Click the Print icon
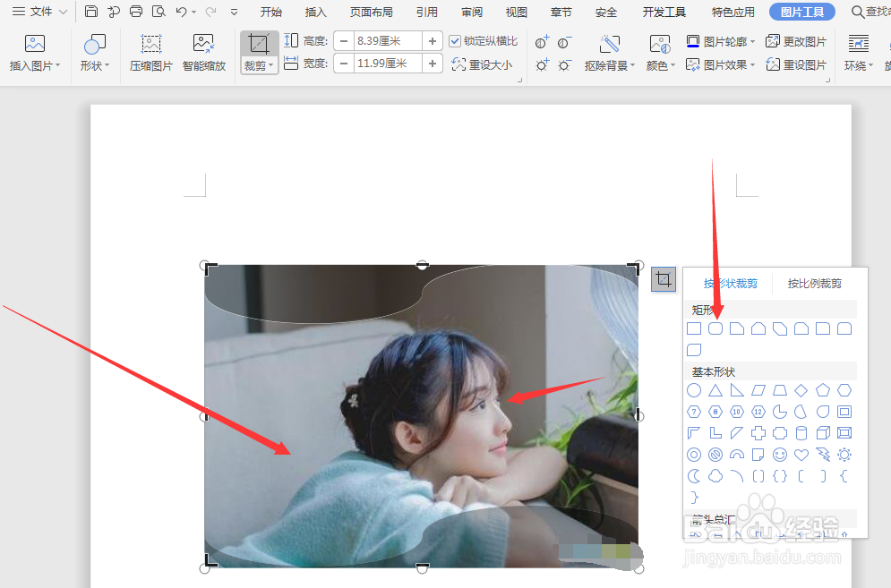This screenshot has height=588, width=891. pos(136,12)
